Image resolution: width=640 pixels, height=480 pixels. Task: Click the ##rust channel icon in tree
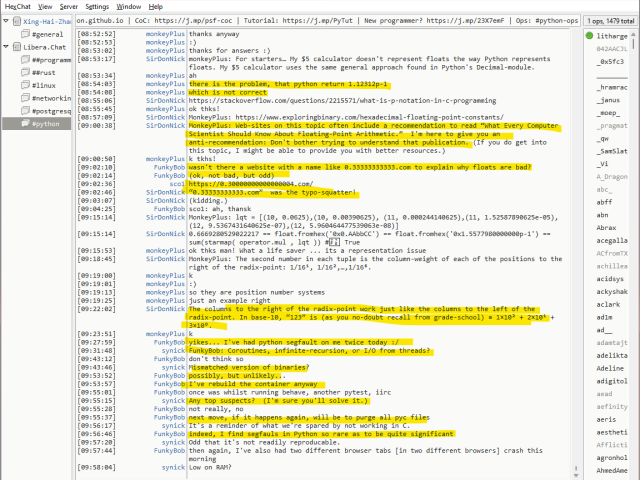coord(25,73)
